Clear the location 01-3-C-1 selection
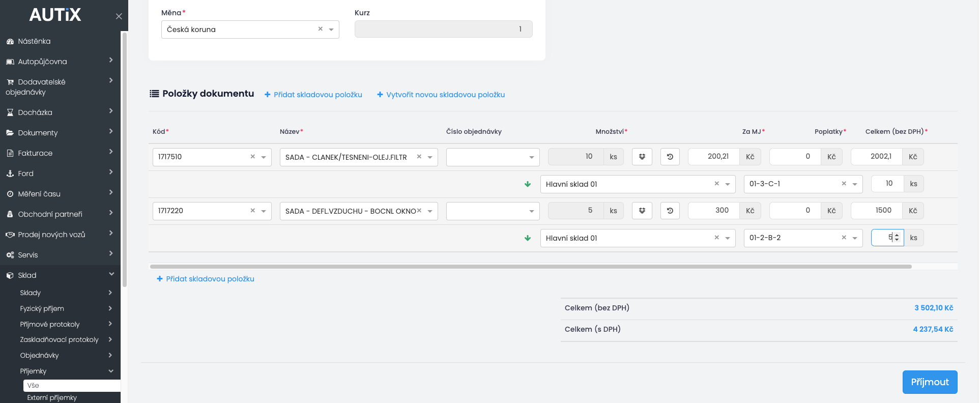 pyautogui.click(x=844, y=184)
